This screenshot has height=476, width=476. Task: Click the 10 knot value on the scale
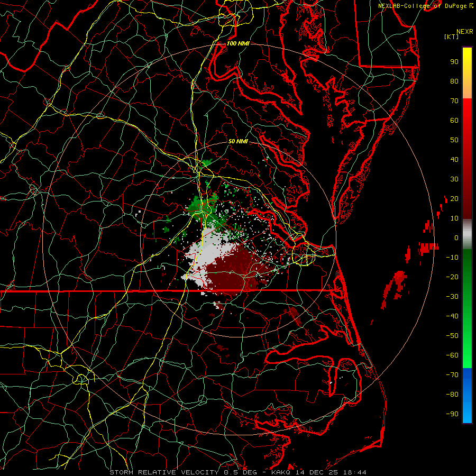(454, 218)
